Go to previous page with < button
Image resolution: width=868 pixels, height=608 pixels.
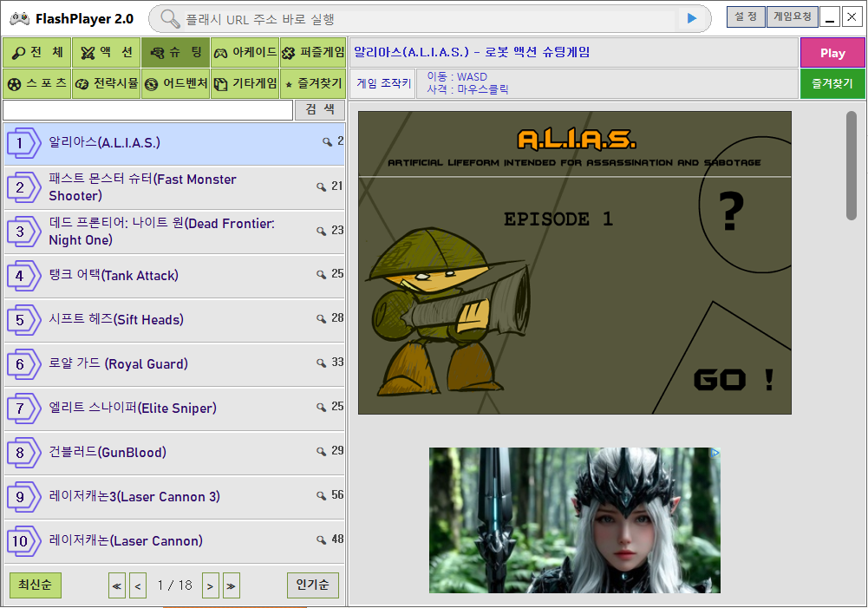click(137, 585)
